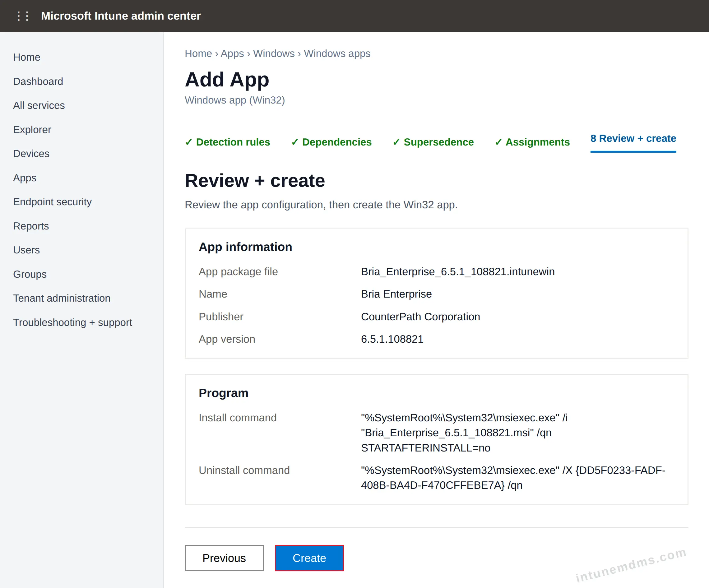
Task: Click the Install command label
Action: (x=238, y=418)
